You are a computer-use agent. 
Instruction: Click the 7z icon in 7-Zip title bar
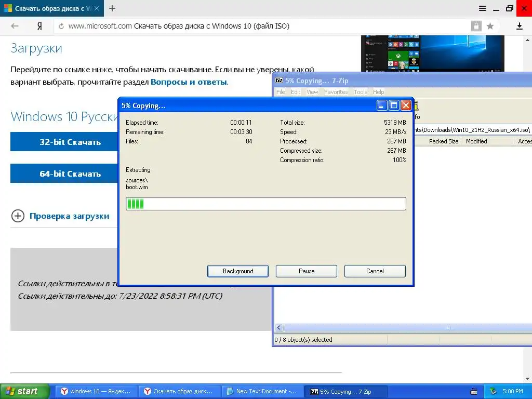click(279, 81)
